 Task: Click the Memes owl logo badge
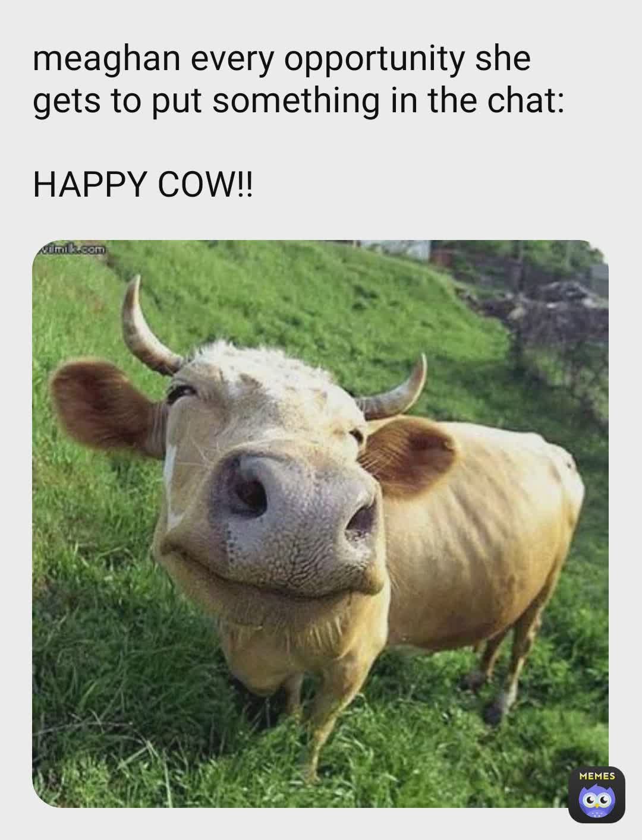click(596, 794)
